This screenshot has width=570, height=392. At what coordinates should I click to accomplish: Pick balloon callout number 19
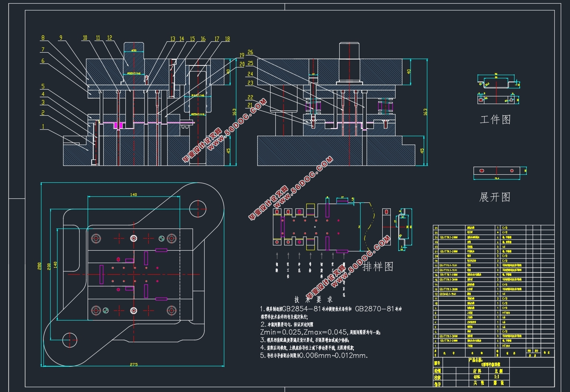[x=242, y=55]
